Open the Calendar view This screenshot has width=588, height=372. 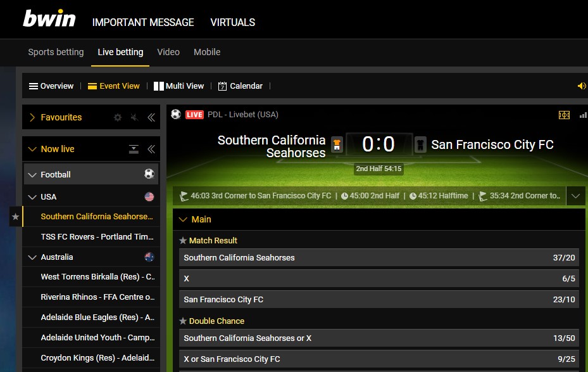tap(241, 86)
